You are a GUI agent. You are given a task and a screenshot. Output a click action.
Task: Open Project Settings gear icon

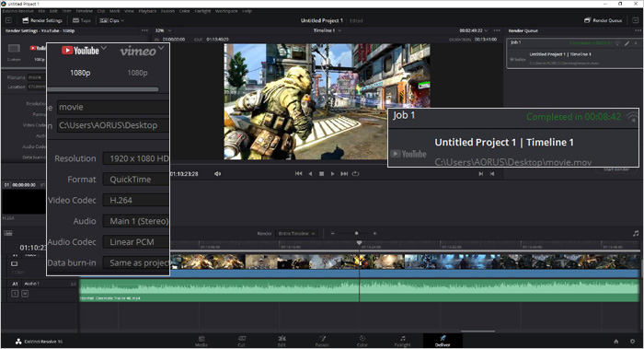pyautogui.click(x=633, y=342)
